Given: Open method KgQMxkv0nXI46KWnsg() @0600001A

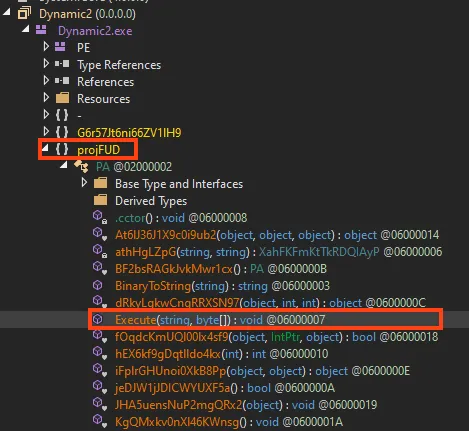Looking at the screenshot, I should tap(229, 422).
